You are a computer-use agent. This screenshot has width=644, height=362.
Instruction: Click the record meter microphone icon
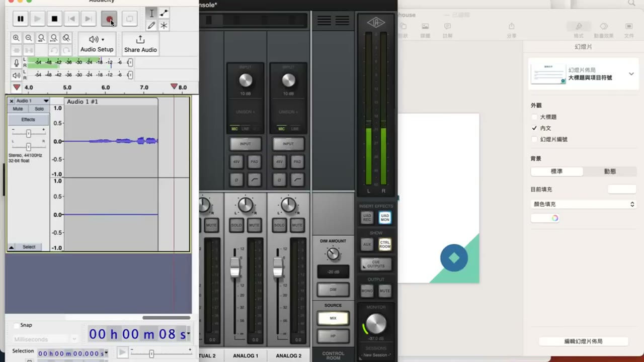coord(17,63)
